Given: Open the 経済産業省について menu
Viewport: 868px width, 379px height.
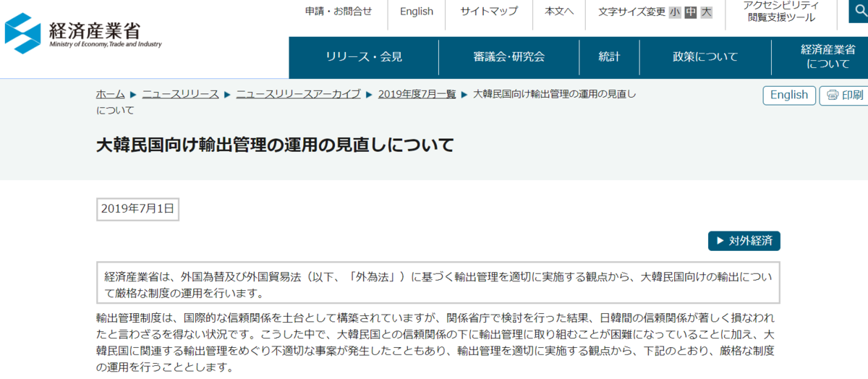Looking at the screenshot, I should click(x=827, y=57).
